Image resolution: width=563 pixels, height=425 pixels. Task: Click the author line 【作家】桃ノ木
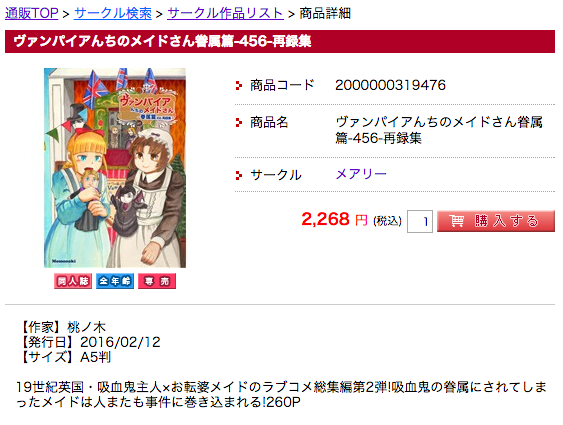click(x=64, y=327)
